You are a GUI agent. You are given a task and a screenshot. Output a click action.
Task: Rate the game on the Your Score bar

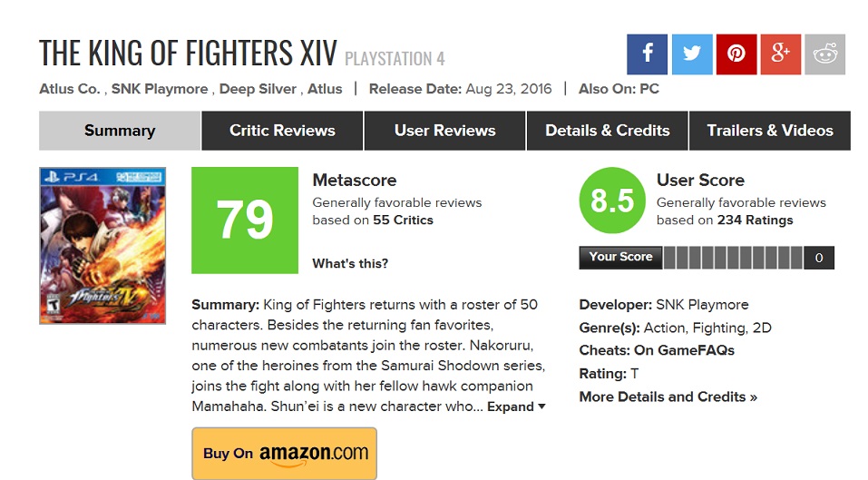[x=733, y=258]
